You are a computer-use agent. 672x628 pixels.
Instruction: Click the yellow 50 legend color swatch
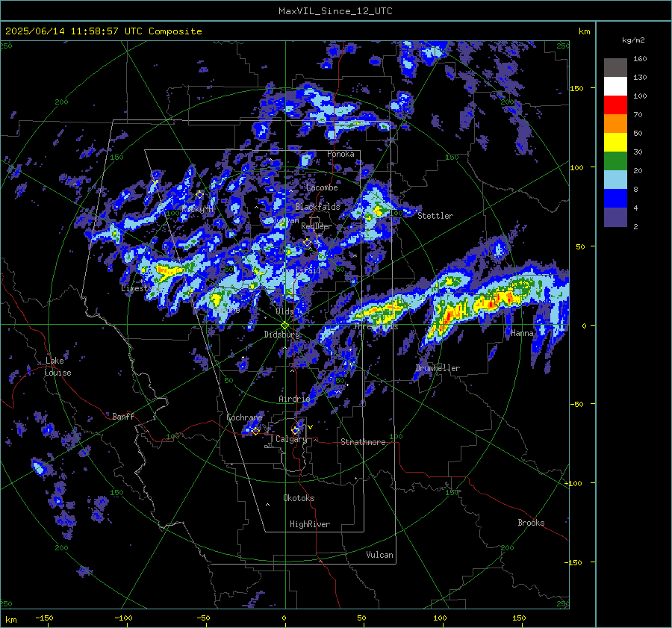click(x=615, y=143)
